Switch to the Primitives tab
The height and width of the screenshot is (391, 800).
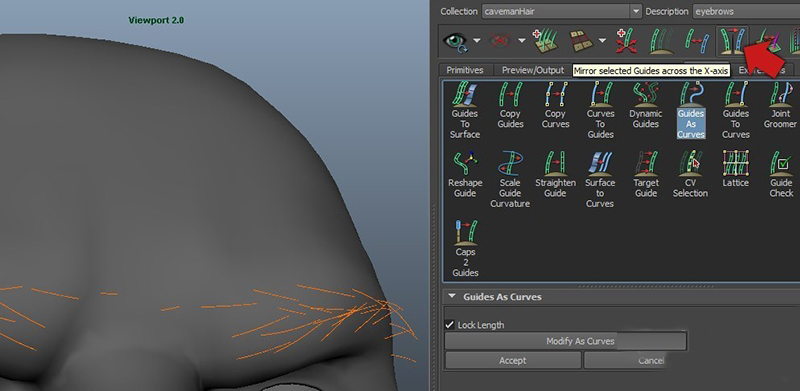464,70
